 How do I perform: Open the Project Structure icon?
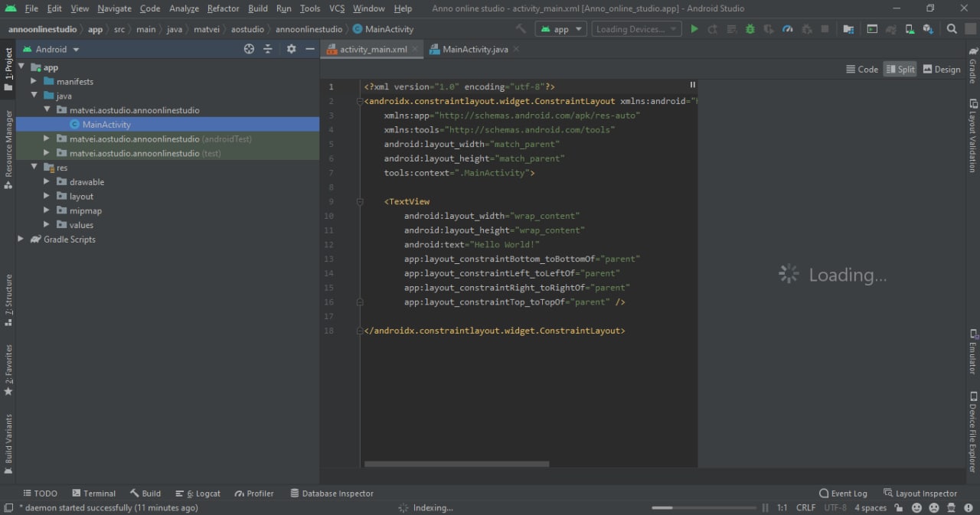(848, 29)
